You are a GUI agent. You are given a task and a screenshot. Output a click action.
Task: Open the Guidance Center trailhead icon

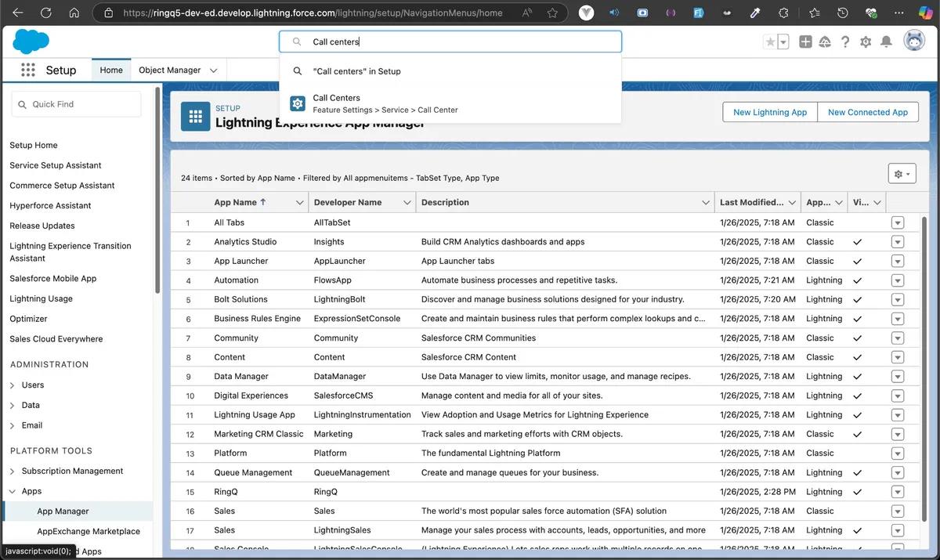tap(825, 42)
